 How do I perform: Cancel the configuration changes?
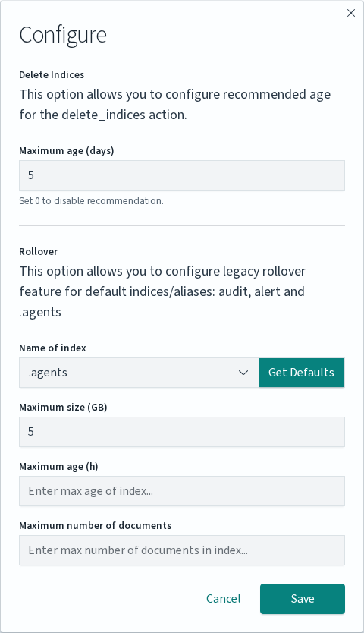pos(223,599)
